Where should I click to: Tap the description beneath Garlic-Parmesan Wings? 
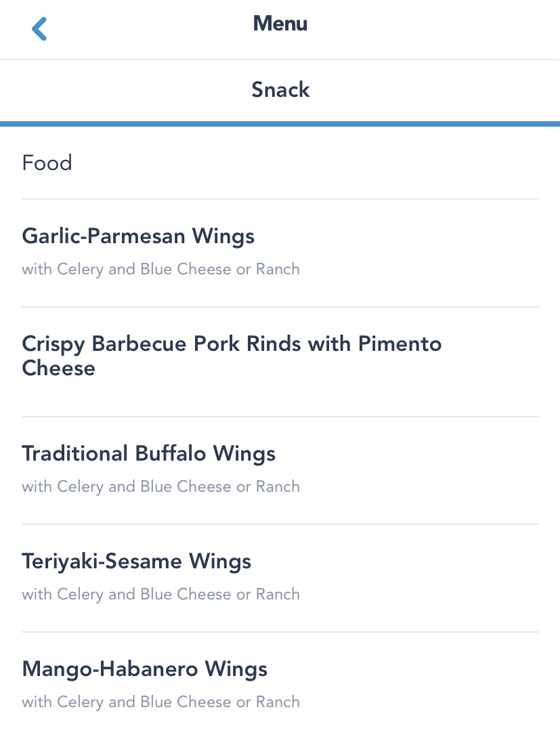(160, 270)
